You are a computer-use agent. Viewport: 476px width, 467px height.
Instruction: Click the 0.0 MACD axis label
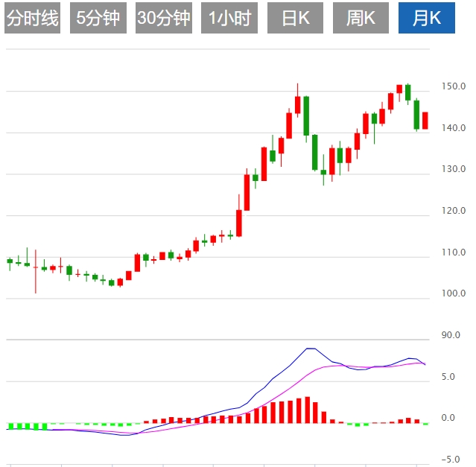click(448, 418)
